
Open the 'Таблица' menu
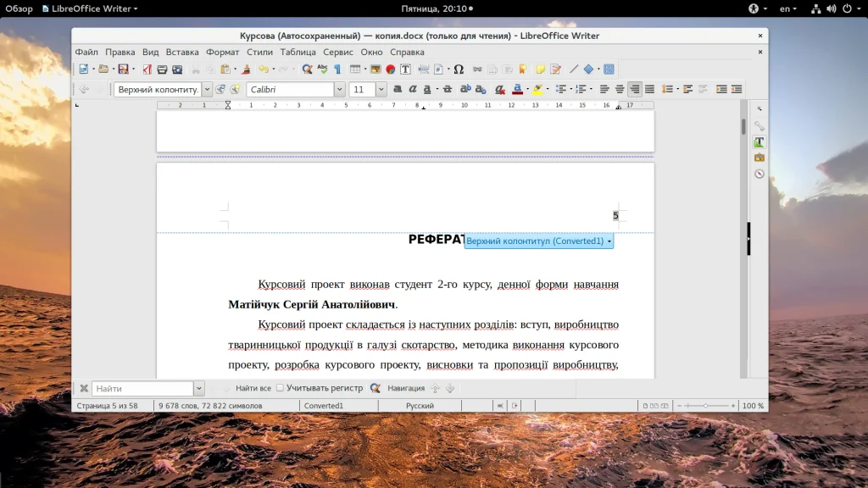point(298,52)
